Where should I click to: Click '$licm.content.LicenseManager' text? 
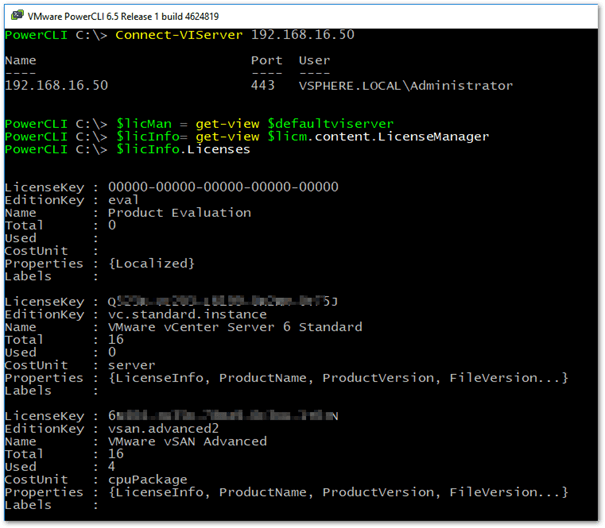[x=379, y=137]
